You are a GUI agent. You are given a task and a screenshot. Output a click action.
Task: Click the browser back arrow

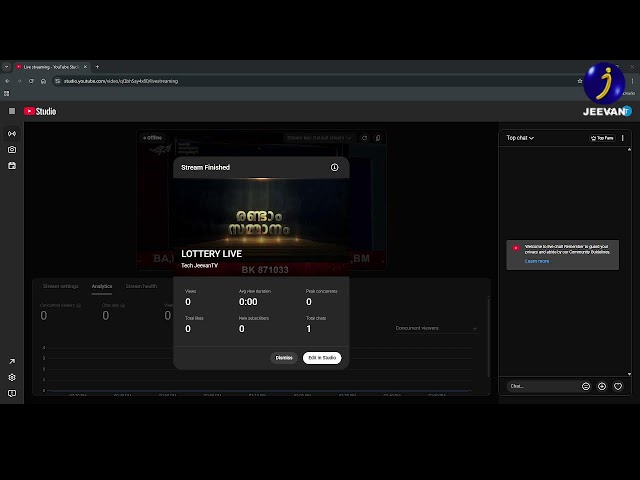7,81
